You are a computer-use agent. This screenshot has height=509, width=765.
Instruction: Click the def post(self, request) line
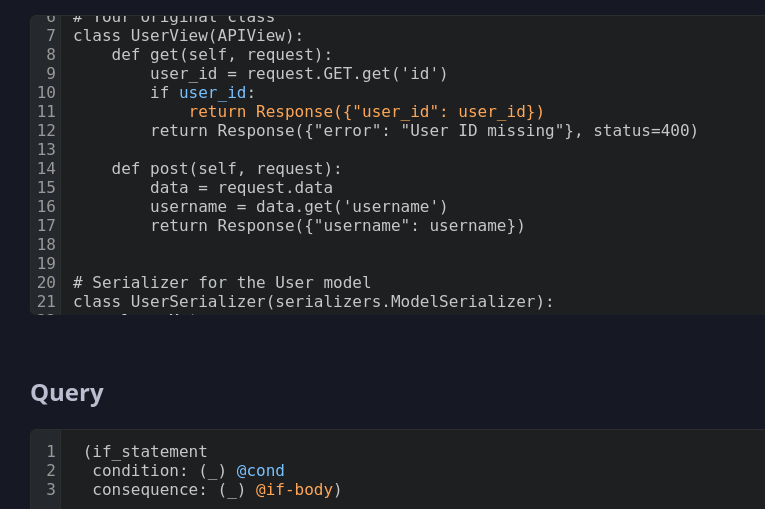[226, 169]
